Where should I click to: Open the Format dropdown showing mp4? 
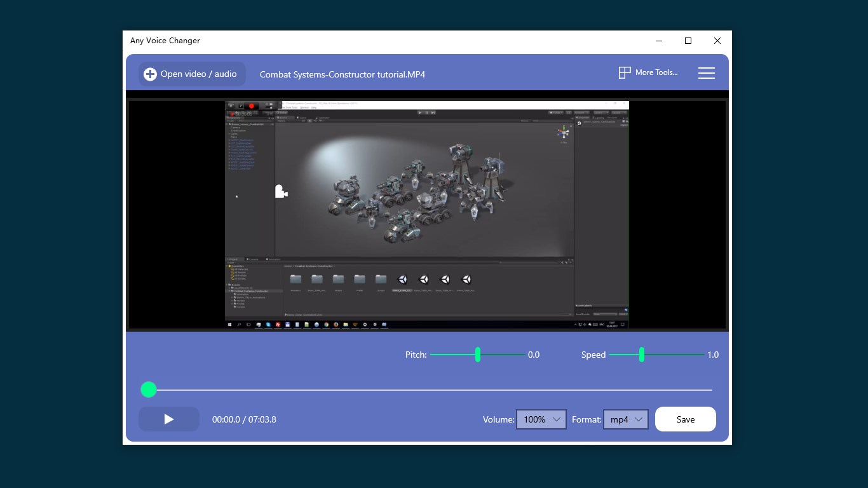[x=625, y=419]
